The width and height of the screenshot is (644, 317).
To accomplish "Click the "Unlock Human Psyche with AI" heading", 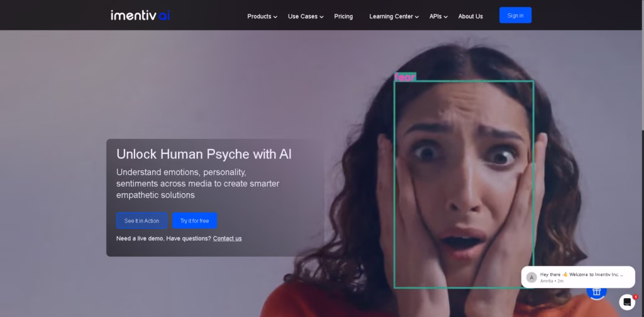I will [x=204, y=154].
